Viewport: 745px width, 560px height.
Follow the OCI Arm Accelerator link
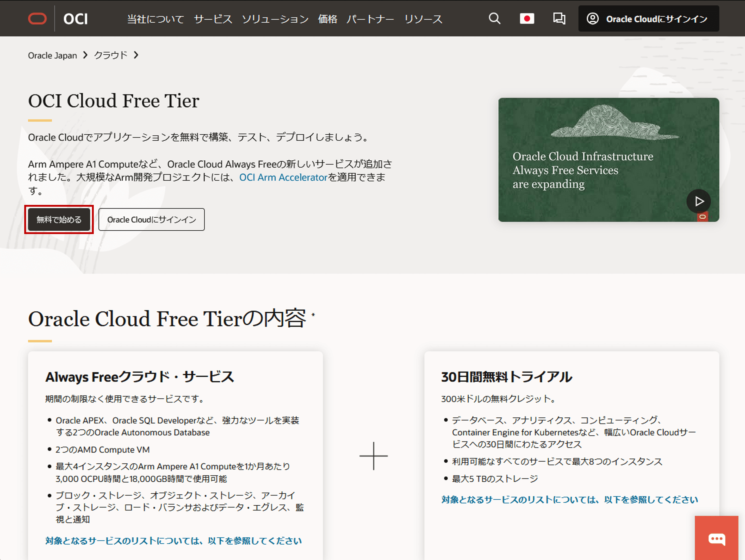[283, 177]
